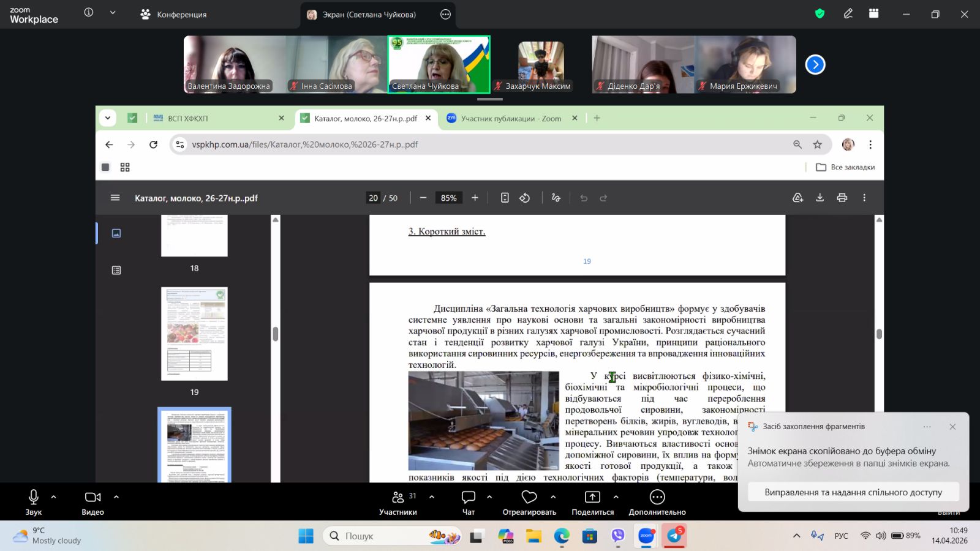
Task: Click the fit to page icon
Action: click(505, 198)
